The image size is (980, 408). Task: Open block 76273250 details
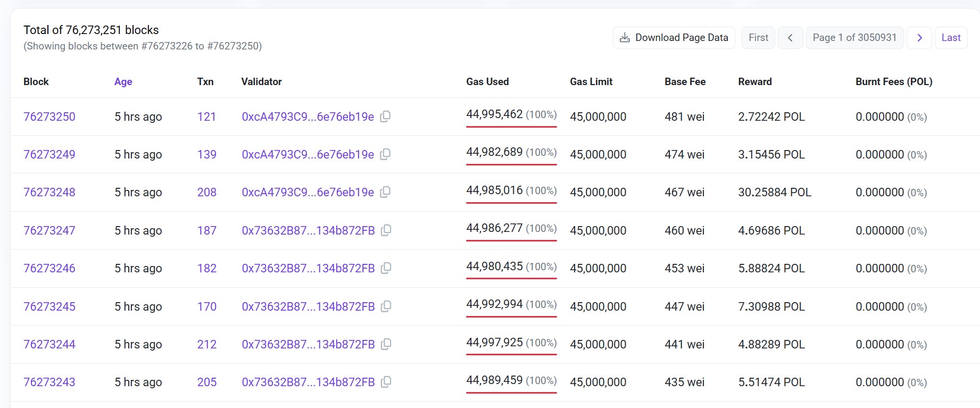pyautogui.click(x=49, y=117)
